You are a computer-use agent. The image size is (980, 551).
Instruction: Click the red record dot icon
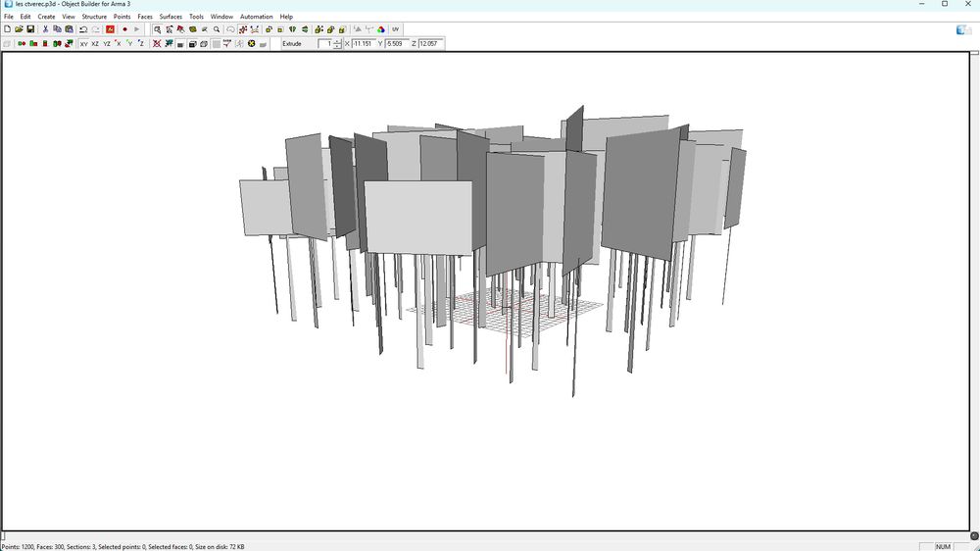point(124,29)
